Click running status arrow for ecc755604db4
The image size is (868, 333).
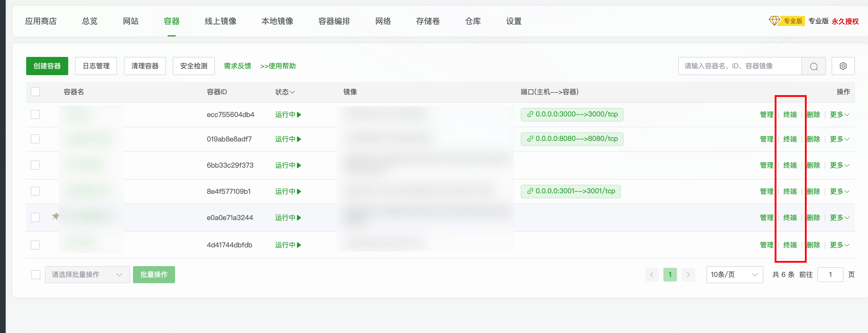coord(299,115)
